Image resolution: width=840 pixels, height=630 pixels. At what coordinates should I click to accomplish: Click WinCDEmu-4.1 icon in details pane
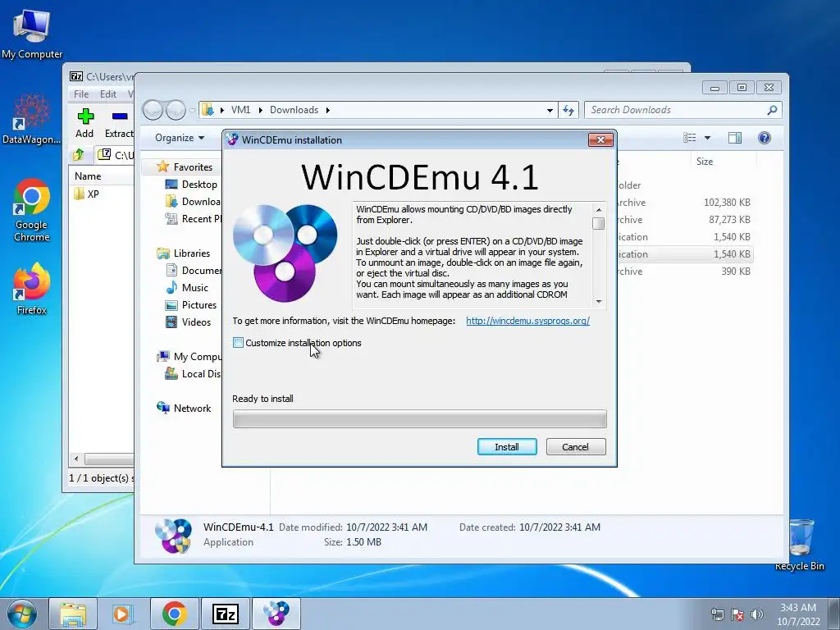pos(173,535)
